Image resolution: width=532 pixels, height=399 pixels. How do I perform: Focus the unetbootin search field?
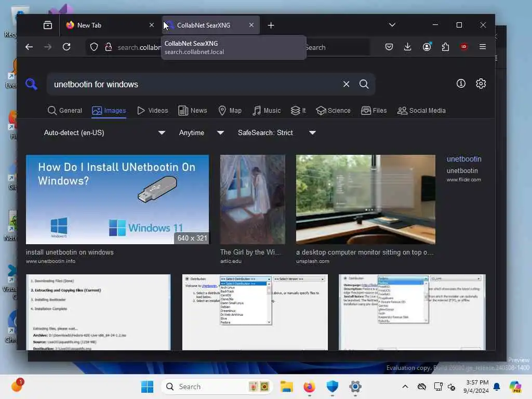(x=193, y=84)
